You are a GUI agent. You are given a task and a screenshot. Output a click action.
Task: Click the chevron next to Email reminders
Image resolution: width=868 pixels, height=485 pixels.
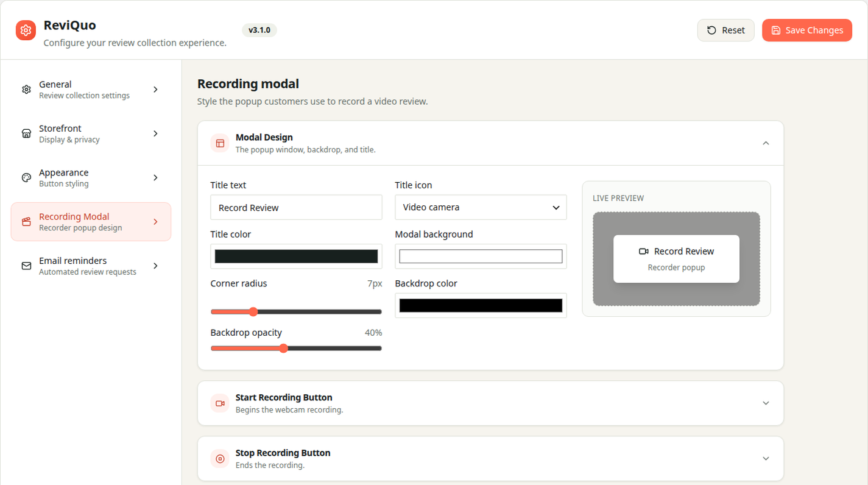pyautogui.click(x=155, y=266)
